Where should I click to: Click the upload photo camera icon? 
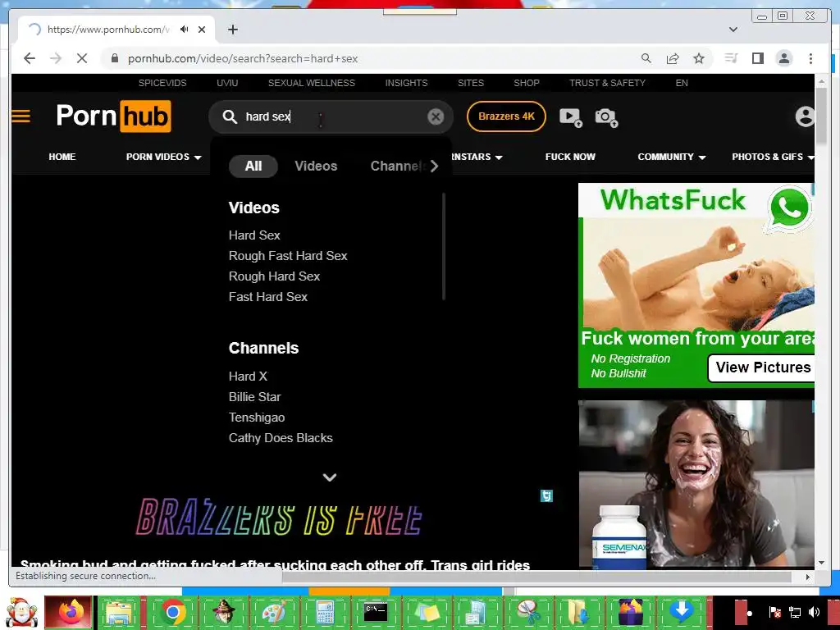coord(606,117)
